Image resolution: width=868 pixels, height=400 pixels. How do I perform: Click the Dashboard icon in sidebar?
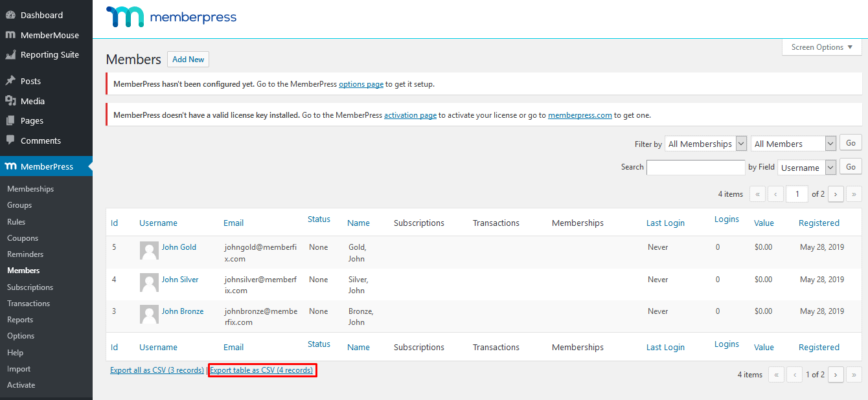[10, 15]
